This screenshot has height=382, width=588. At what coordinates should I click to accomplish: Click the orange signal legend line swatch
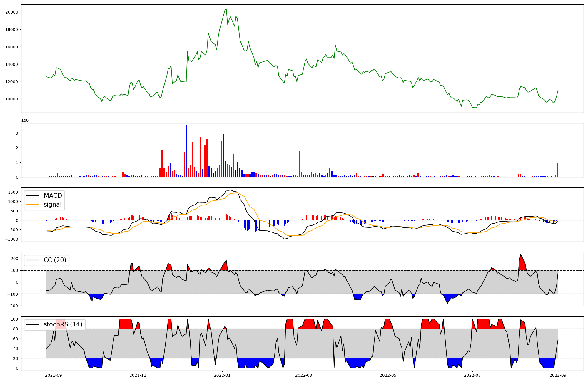(x=33, y=205)
